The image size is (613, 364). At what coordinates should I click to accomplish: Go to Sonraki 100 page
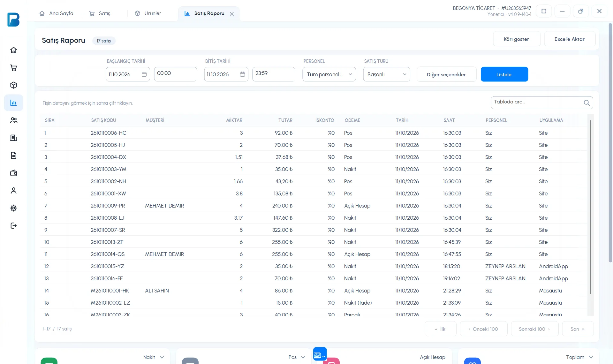pos(534,329)
